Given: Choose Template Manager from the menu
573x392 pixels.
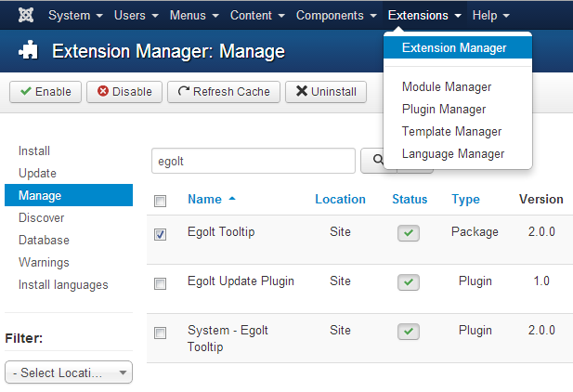Looking at the screenshot, I should 451,132.
